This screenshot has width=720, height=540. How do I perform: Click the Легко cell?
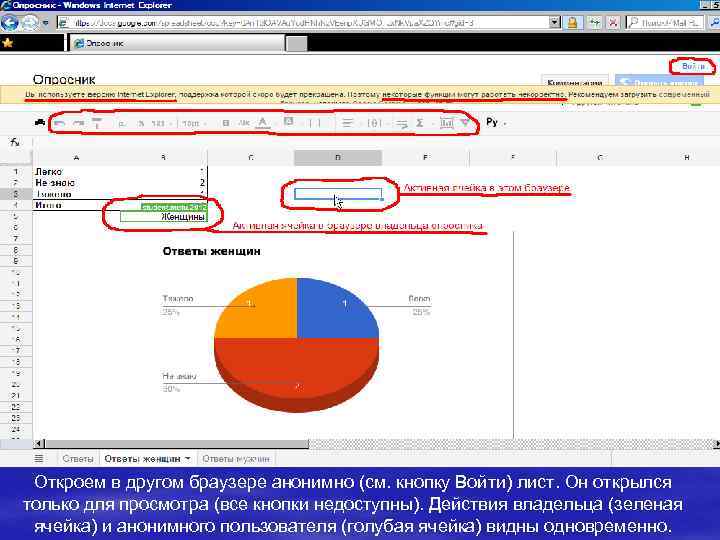point(76,171)
